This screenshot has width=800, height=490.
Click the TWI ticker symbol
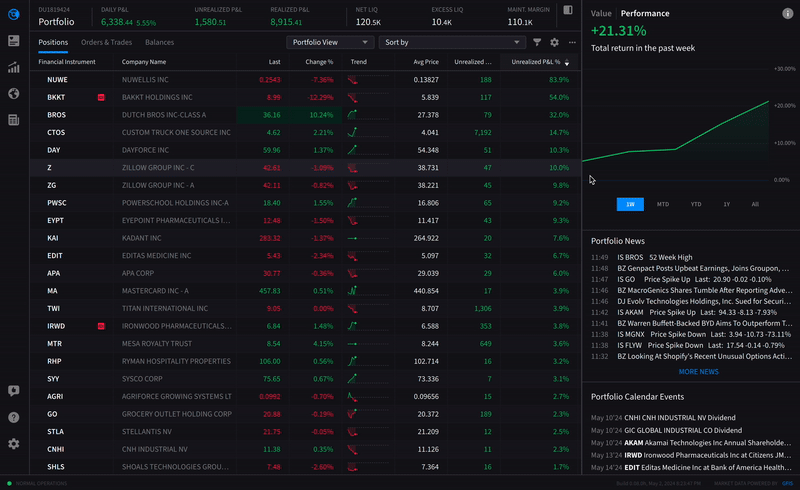tap(53, 309)
